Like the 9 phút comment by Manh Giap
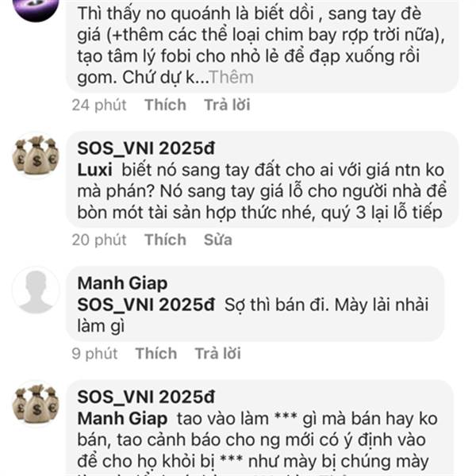 click(x=156, y=353)
